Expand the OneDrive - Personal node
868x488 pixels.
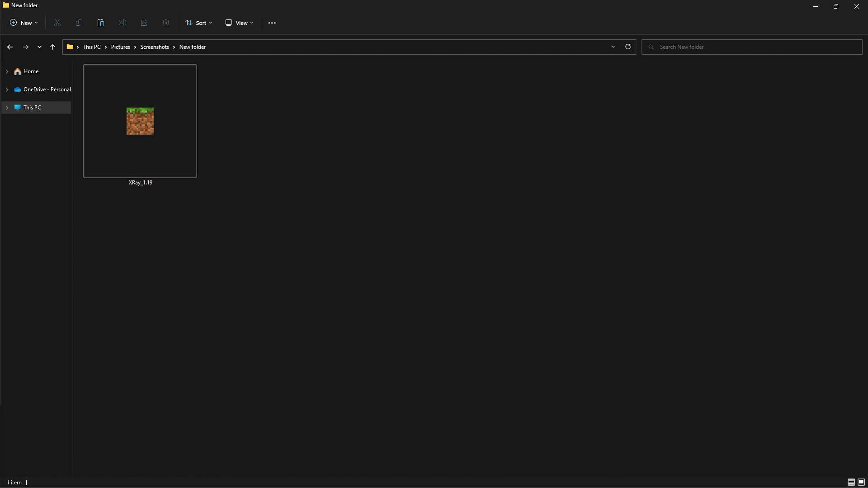[x=7, y=90]
